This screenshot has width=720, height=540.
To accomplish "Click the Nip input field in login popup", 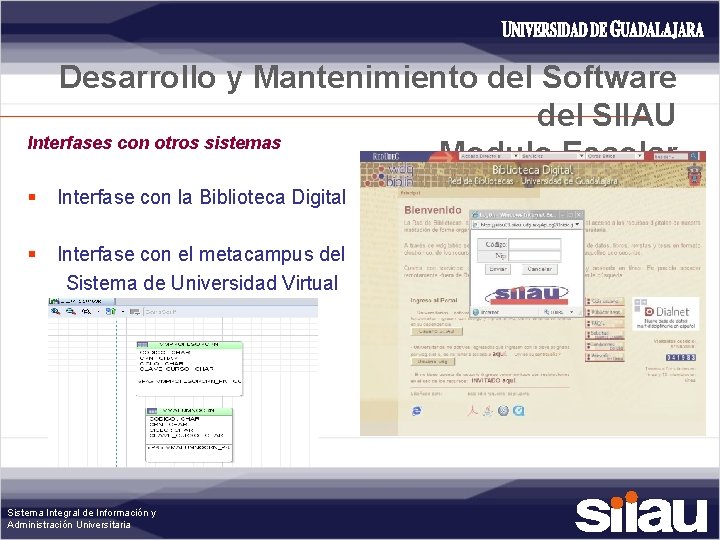I will click(534, 256).
